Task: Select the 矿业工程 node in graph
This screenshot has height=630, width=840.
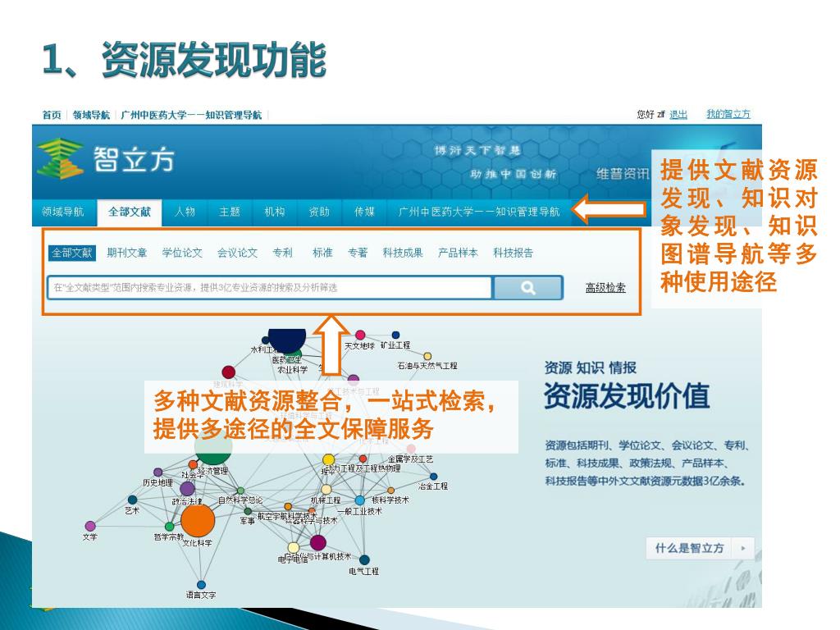Action: tap(395, 336)
